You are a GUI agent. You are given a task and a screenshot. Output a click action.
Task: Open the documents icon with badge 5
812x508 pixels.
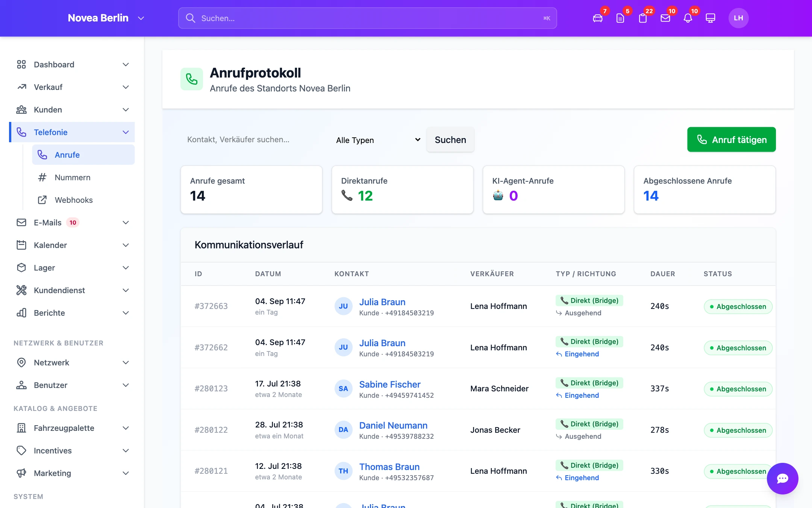tap(620, 18)
